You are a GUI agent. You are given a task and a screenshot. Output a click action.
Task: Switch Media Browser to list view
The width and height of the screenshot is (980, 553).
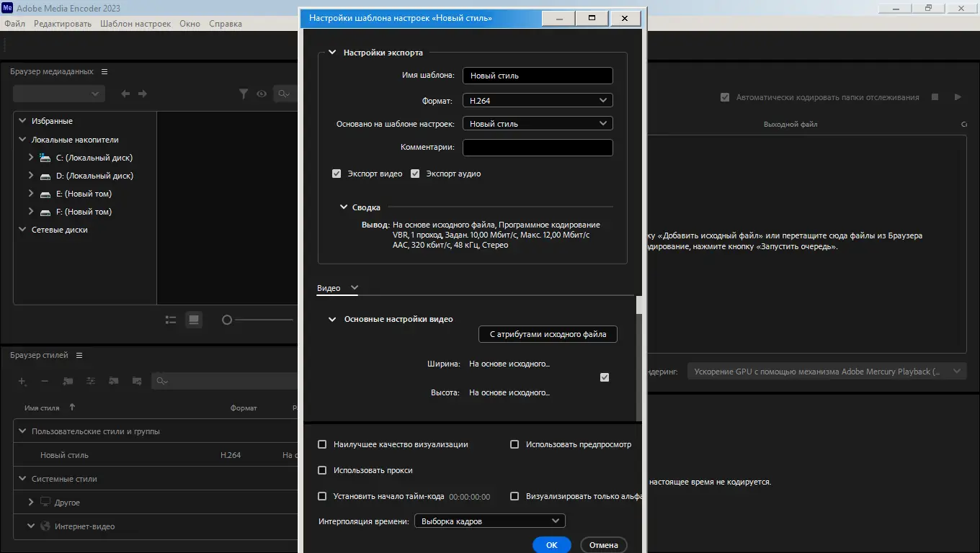pos(171,320)
